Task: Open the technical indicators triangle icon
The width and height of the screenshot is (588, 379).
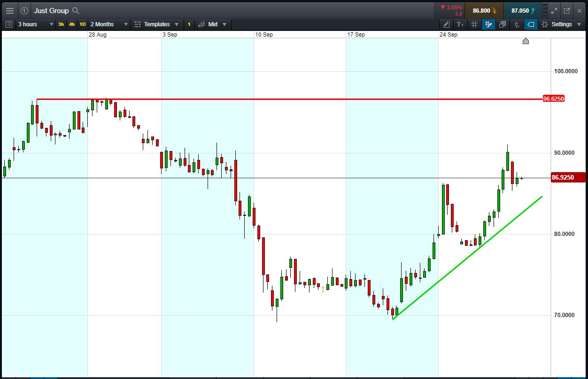Action: click(x=446, y=24)
